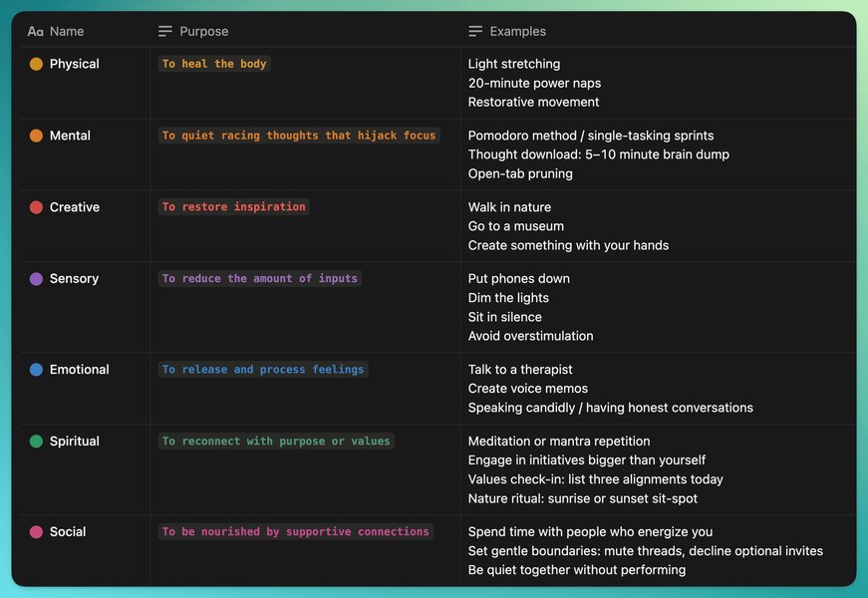Click the purple dot icon beside Sensory
Viewport: 868px width, 598px height.
[x=37, y=279]
